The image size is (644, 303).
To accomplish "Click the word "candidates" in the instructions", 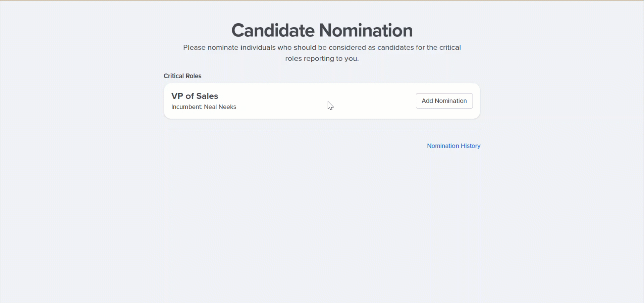I will [x=395, y=47].
